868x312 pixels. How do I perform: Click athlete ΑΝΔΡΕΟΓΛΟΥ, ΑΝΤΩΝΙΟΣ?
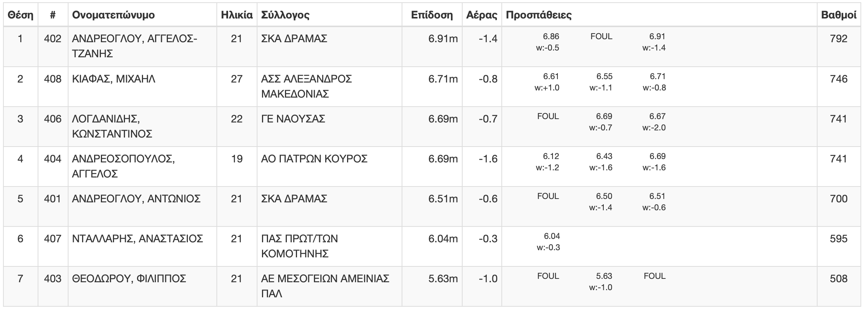136,199
